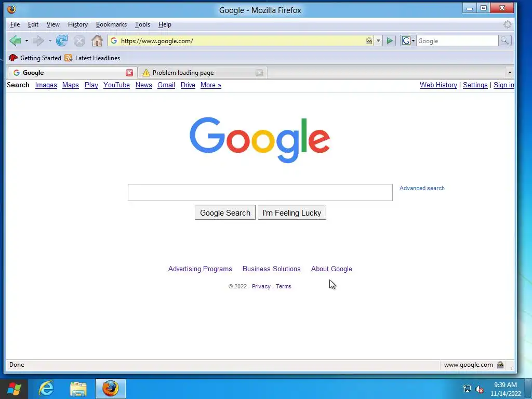Expand the More » link
532x399 pixels.
[211, 85]
